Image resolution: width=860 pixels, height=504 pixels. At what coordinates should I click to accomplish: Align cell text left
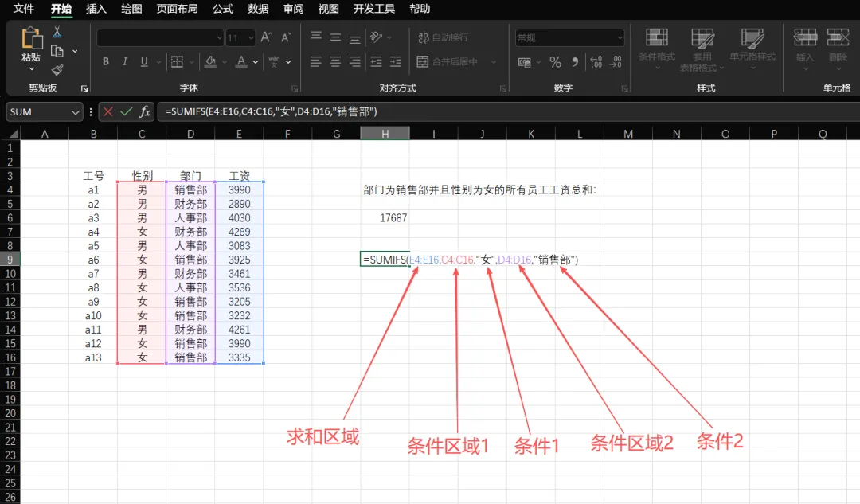point(316,61)
